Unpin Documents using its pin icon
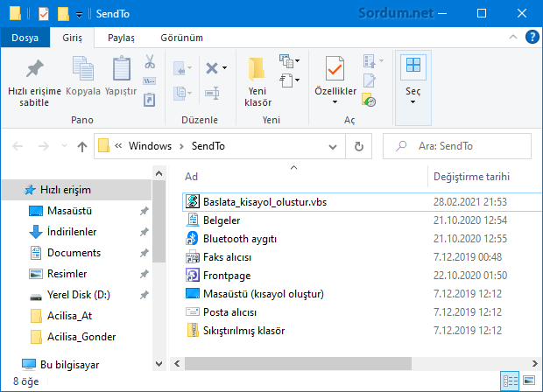 click(x=144, y=253)
